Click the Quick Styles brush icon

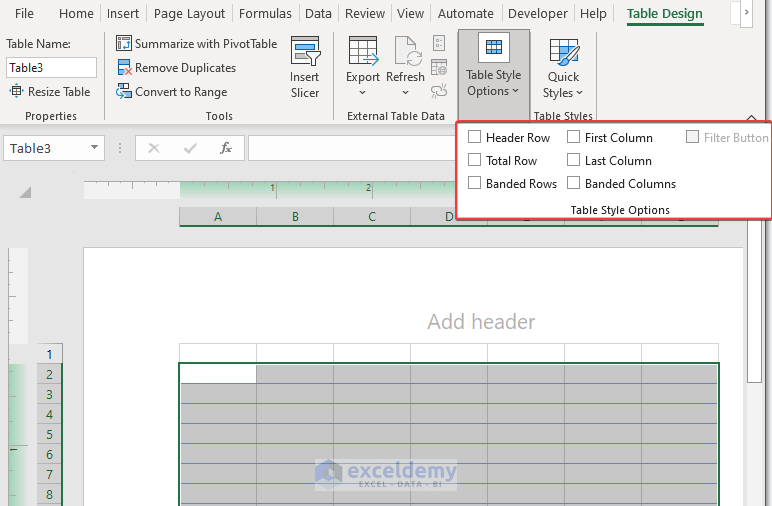coord(564,52)
